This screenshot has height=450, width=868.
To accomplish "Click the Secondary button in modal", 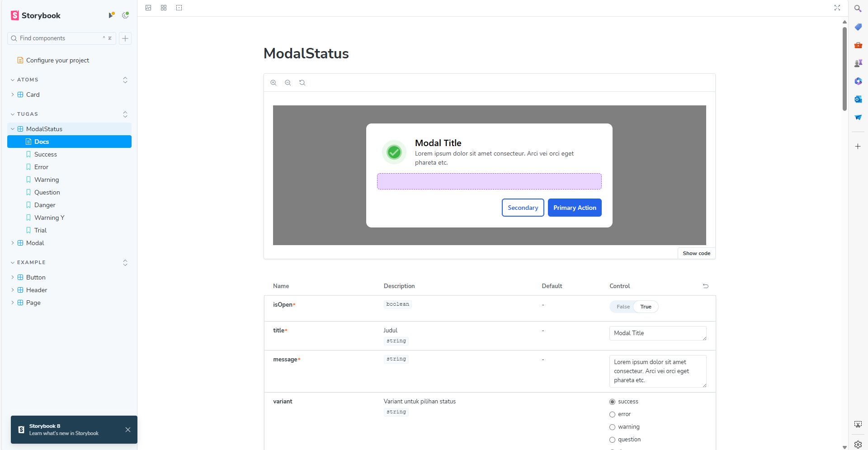I will (523, 208).
